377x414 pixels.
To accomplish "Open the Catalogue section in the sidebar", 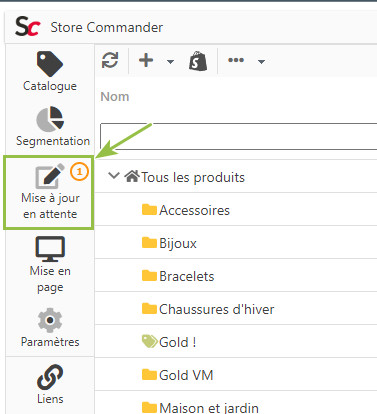I will point(50,72).
